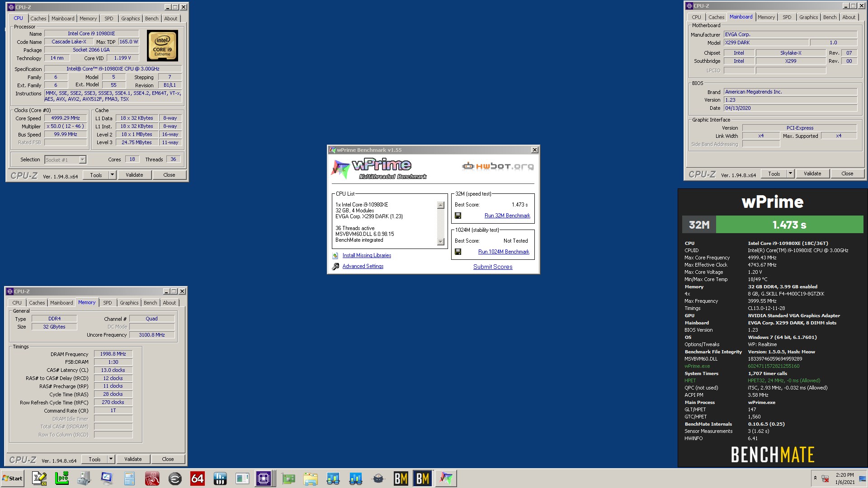Click the 1.473 s result in the BenchMate panel

click(x=789, y=225)
